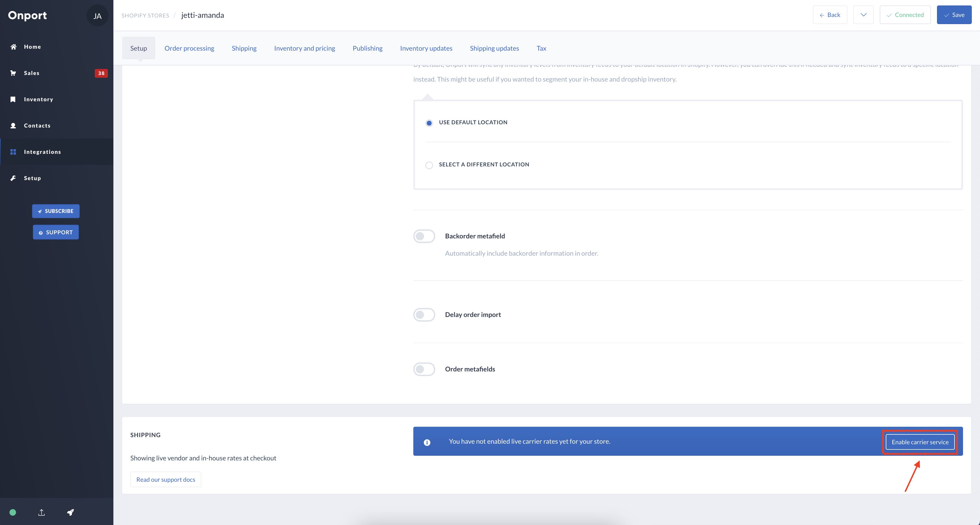980x525 pixels.
Task: Open the Sales menu item
Action: [57, 73]
